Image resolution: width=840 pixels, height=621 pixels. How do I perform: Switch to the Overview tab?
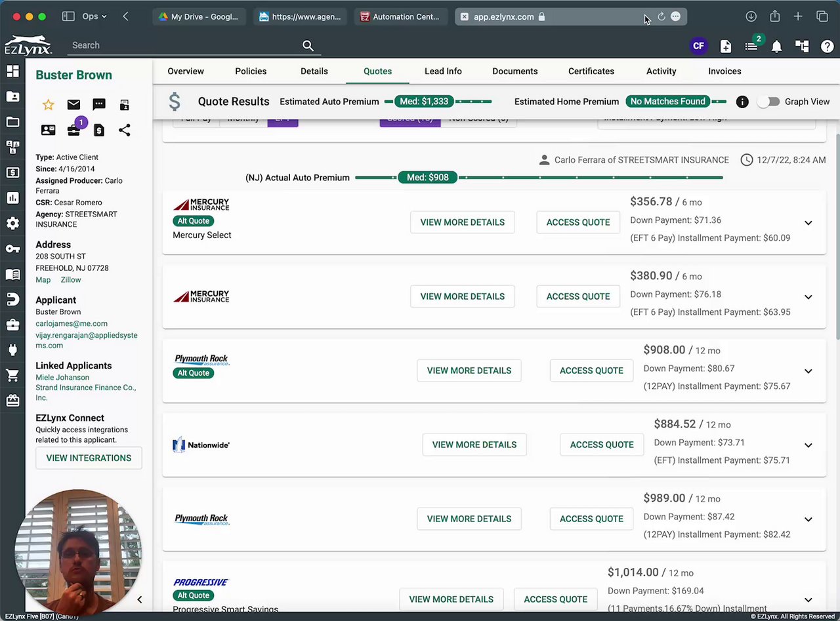click(186, 71)
